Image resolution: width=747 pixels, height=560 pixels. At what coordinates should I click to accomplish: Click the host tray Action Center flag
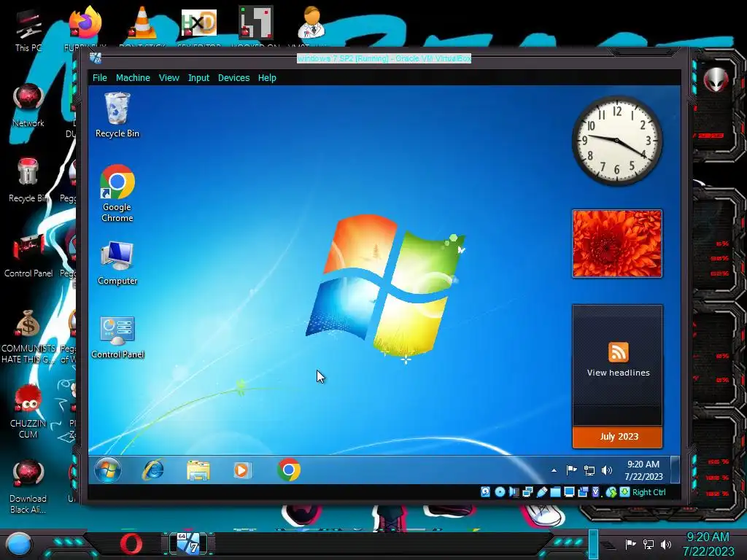pos(630,544)
